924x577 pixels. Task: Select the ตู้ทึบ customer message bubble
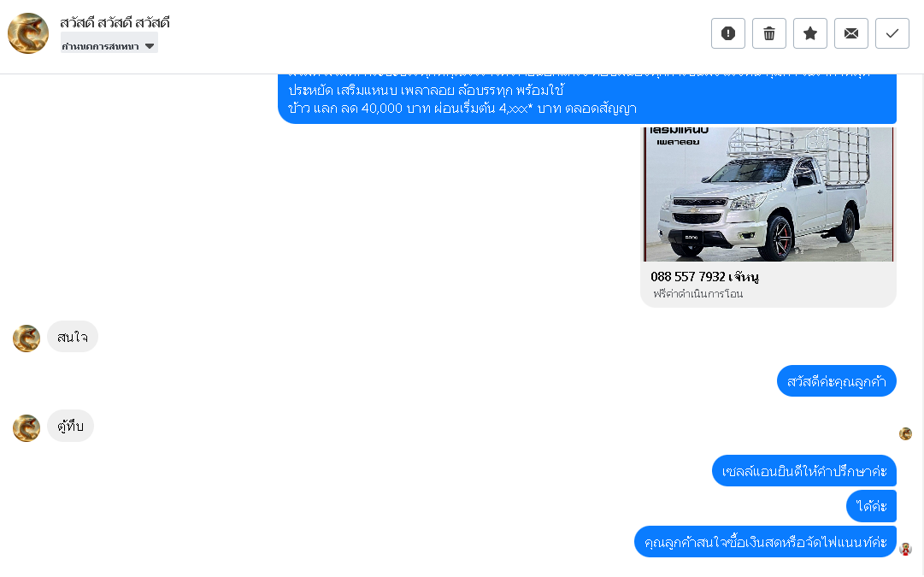[x=70, y=426]
